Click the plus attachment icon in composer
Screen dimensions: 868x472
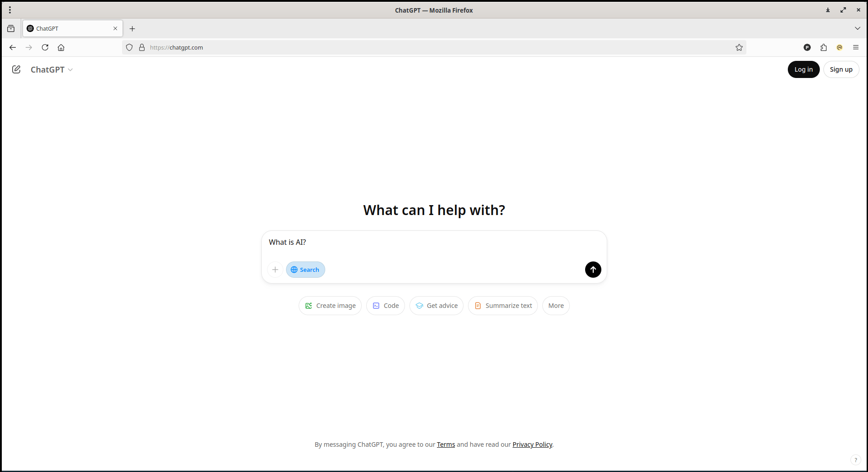pyautogui.click(x=275, y=269)
